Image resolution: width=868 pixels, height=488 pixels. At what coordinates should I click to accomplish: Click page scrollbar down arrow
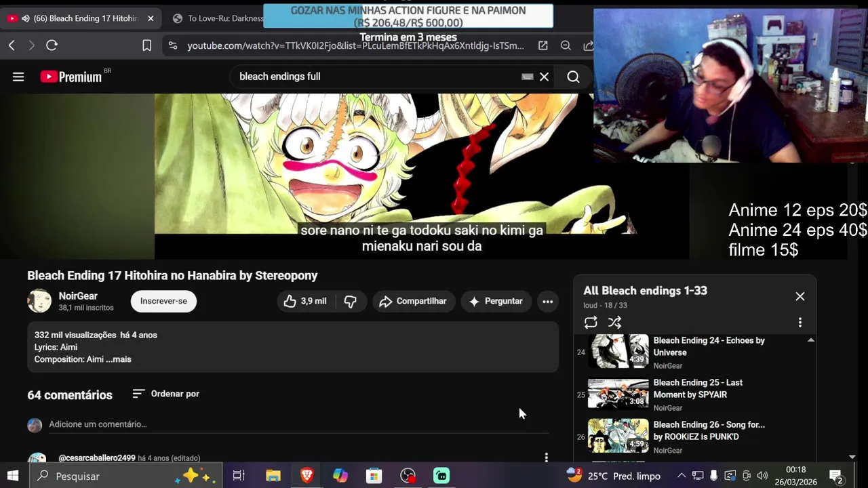(x=852, y=457)
